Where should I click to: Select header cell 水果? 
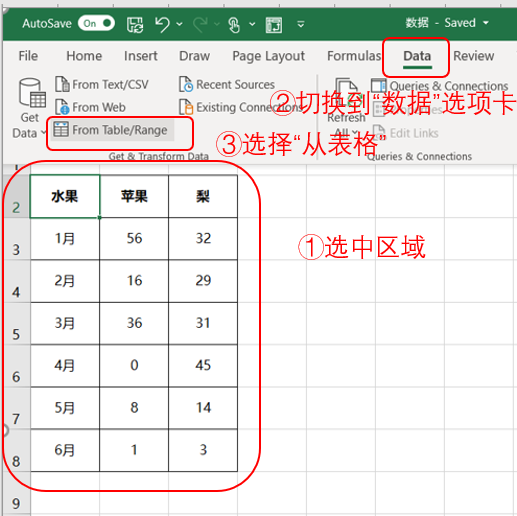[x=65, y=196]
